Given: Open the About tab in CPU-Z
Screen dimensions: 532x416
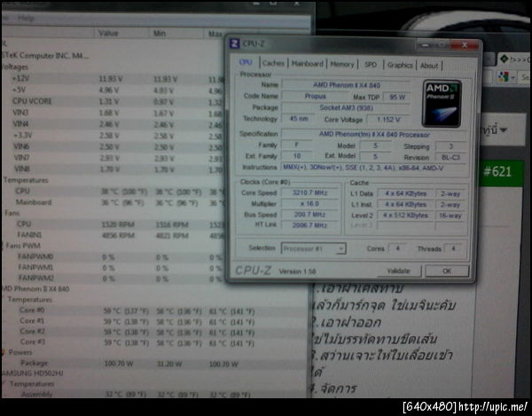Looking at the screenshot, I should point(429,66).
